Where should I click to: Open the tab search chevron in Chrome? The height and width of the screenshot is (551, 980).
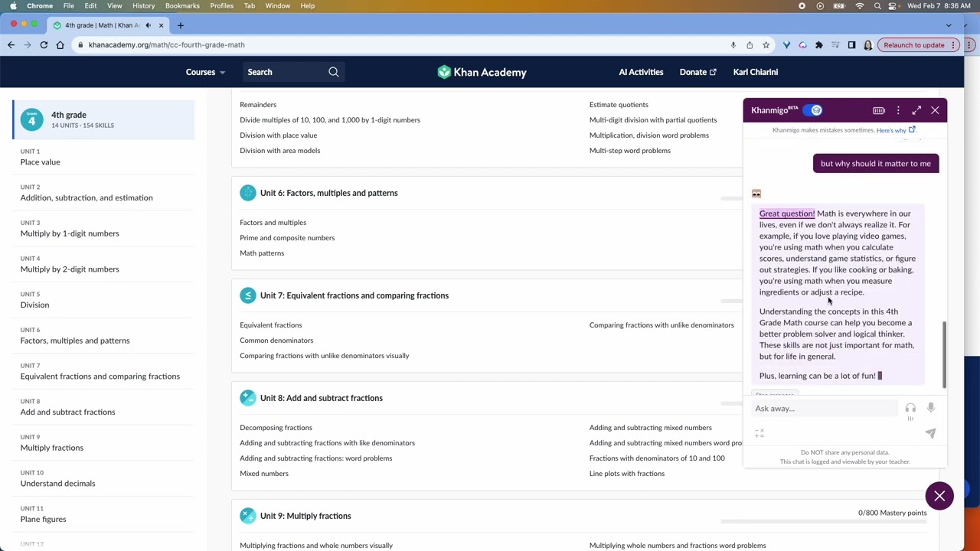pyautogui.click(x=949, y=25)
